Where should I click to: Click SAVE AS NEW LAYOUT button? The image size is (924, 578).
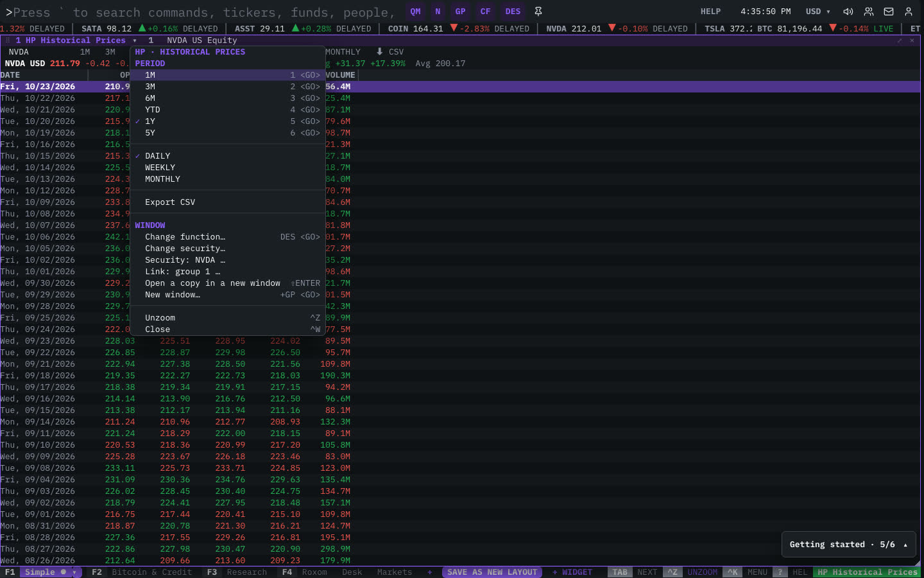[x=492, y=572]
